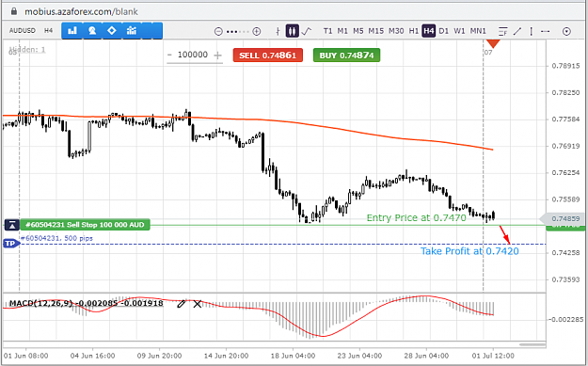Image resolution: width=588 pixels, height=366 pixels.
Task: Click the horizontal chart scrollbar thumb
Action: (x=532, y=344)
